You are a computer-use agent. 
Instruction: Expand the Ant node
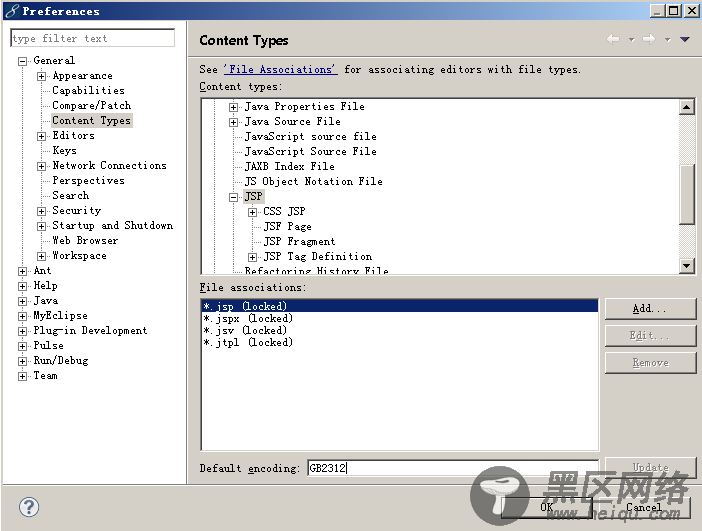(x=22, y=271)
